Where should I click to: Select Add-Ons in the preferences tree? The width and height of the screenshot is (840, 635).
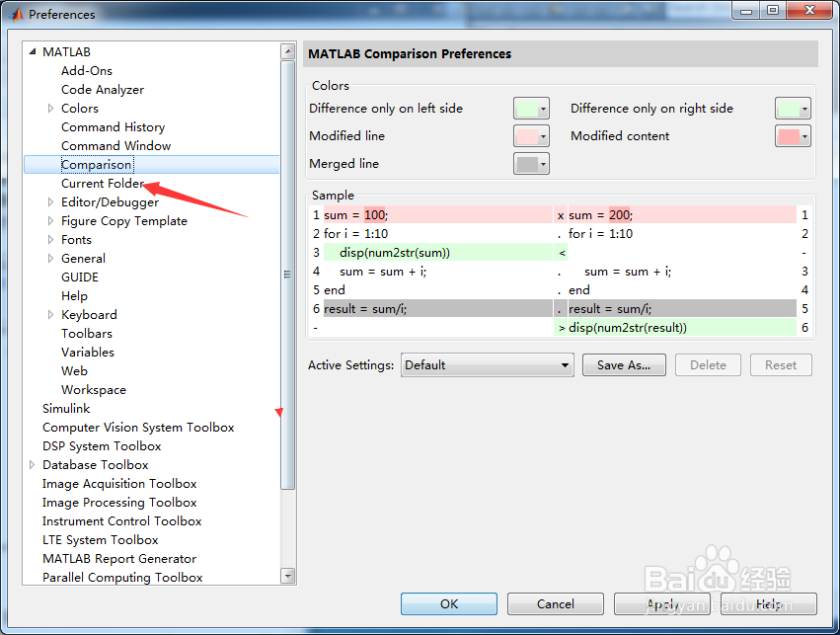coord(87,71)
